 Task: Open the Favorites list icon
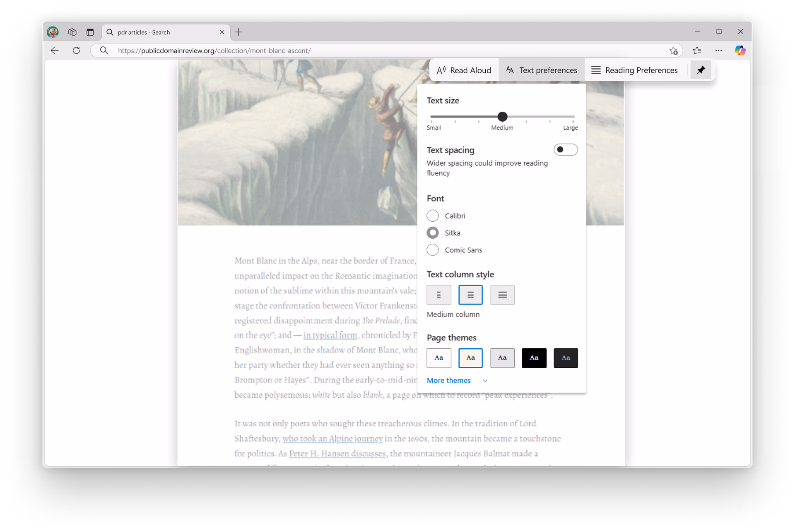[697, 50]
